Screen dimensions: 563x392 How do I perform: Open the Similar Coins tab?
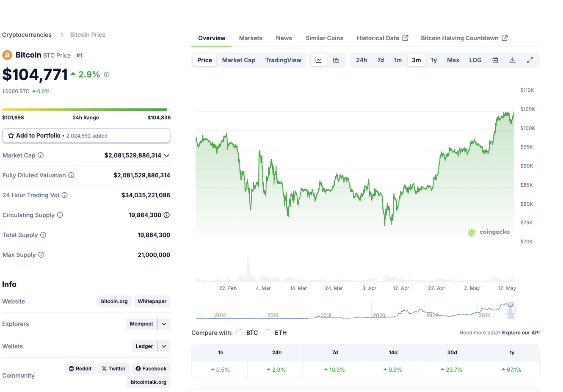(325, 38)
